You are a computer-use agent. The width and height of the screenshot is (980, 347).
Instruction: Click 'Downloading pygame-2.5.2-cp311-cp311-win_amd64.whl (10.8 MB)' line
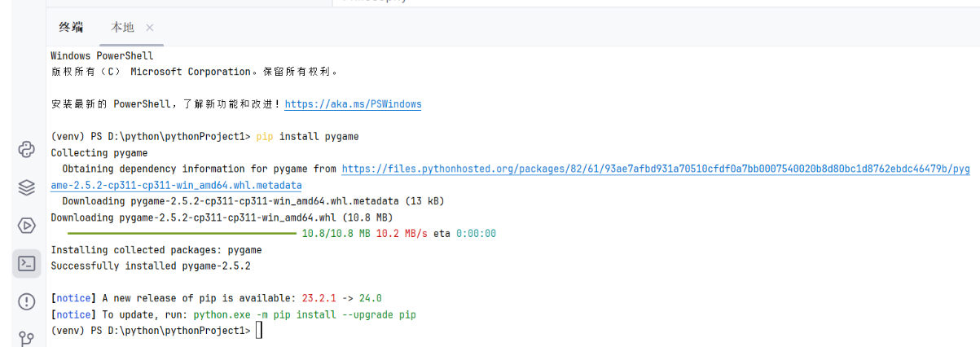click(x=222, y=217)
